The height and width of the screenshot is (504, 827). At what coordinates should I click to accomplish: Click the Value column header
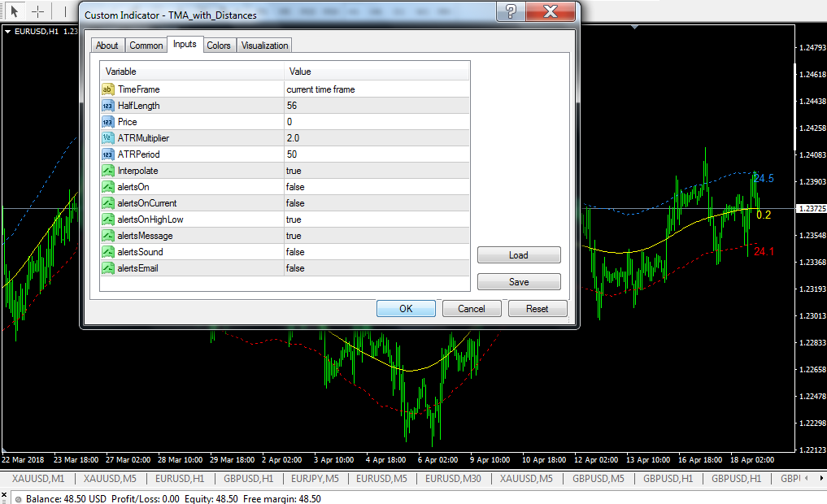[x=377, y=72]
